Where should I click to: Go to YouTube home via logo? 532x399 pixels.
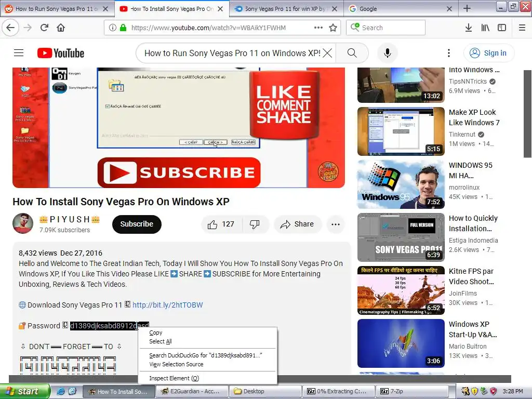61,53
